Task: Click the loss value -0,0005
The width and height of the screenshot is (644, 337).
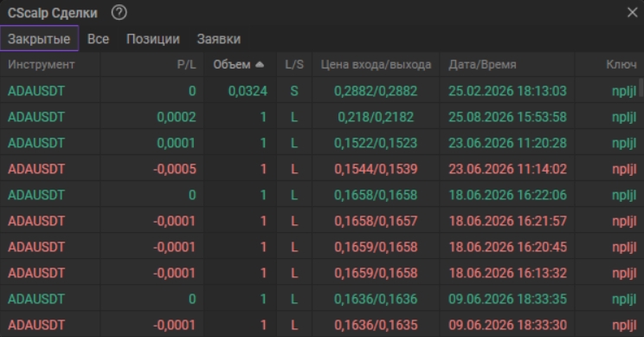Action: point(175,169)
